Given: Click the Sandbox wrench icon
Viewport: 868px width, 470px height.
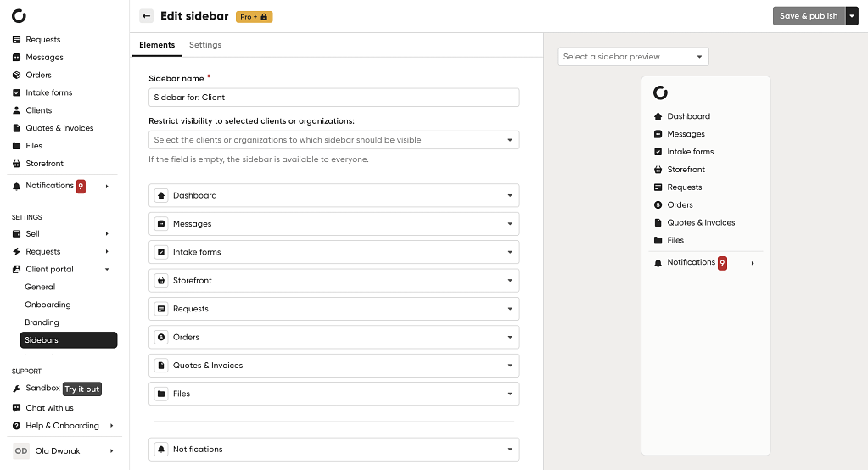Looking at the screenshot, I should point(17,389).
